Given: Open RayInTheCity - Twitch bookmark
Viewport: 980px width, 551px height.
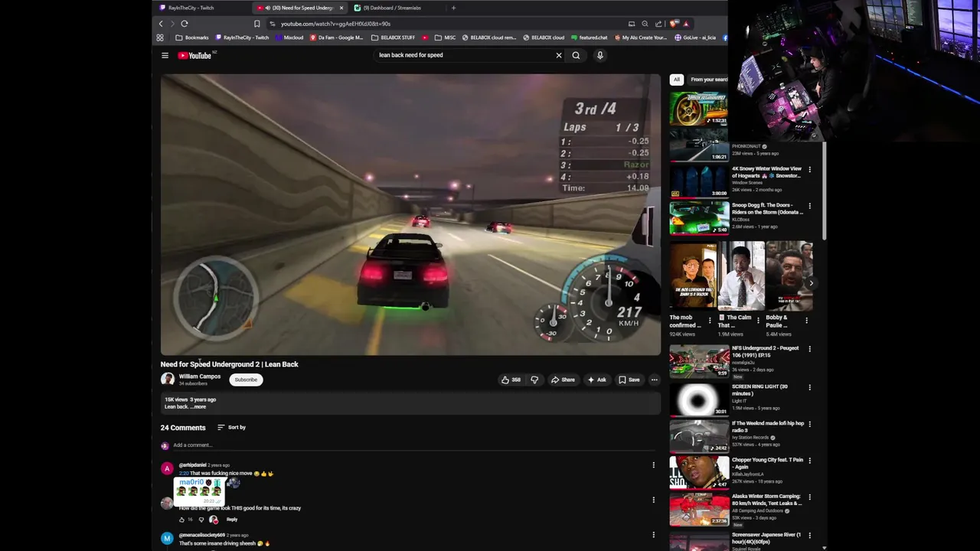Looking at the screenshot, I should [x=243, y=37].
